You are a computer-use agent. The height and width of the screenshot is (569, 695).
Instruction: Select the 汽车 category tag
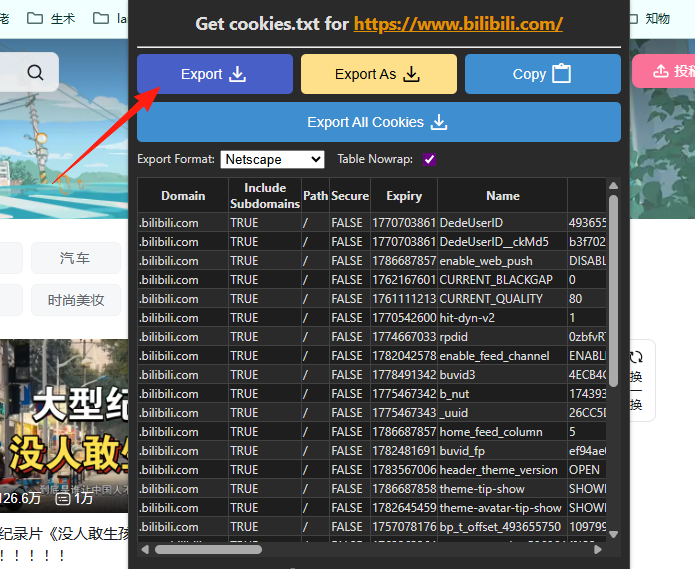75,258
